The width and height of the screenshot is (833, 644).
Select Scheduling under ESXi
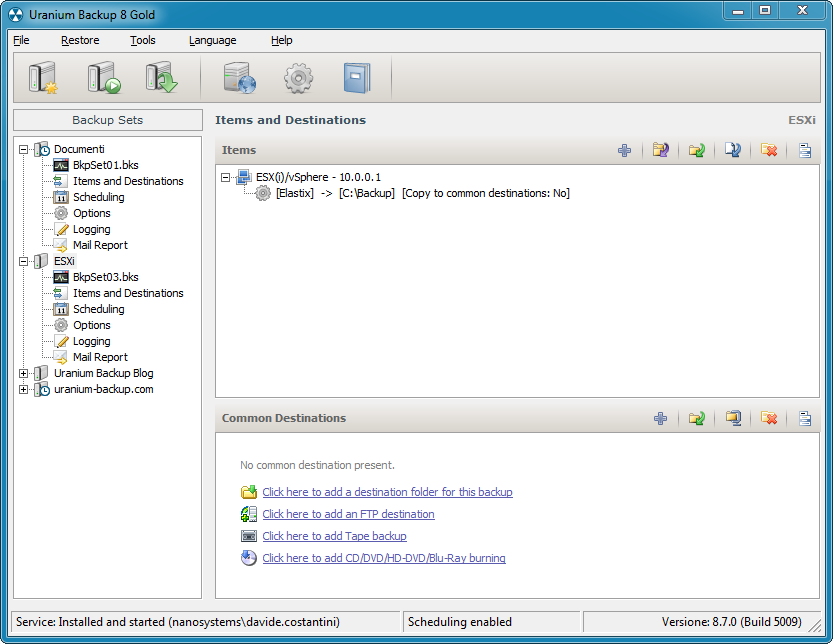[x=99, y=309]
